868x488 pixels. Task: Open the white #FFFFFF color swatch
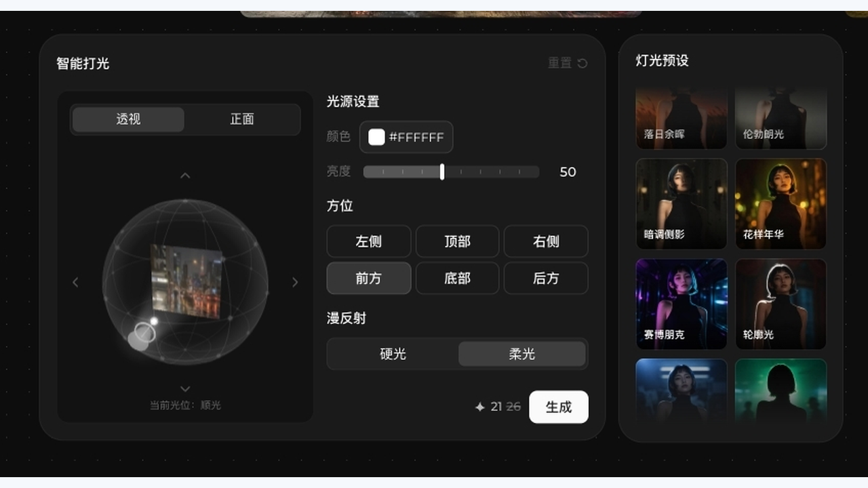376,137
